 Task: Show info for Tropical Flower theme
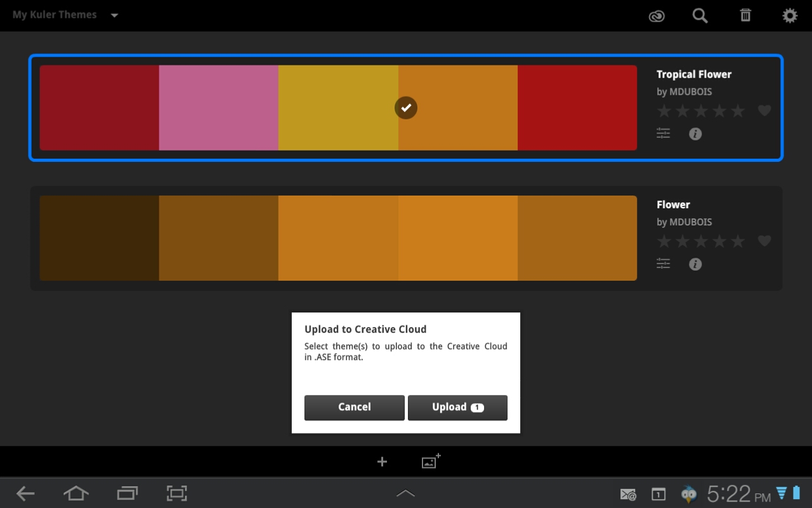coord(695,134)
